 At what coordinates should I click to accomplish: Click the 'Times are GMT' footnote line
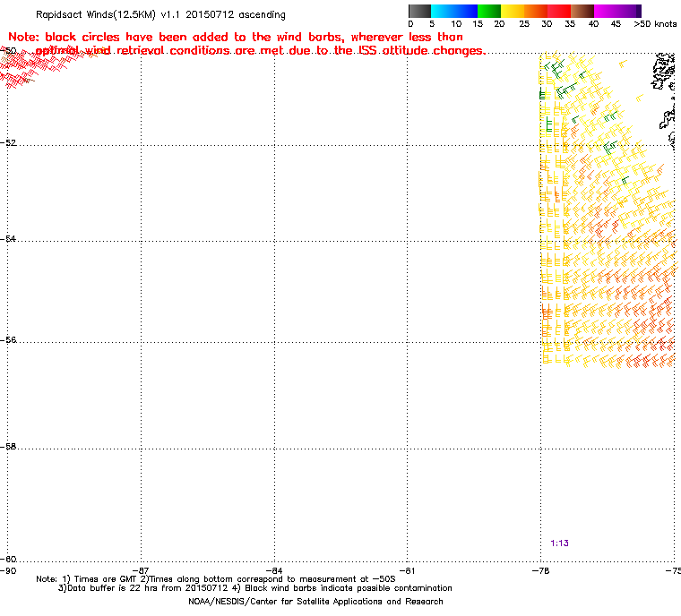click(x=216, y=579)
